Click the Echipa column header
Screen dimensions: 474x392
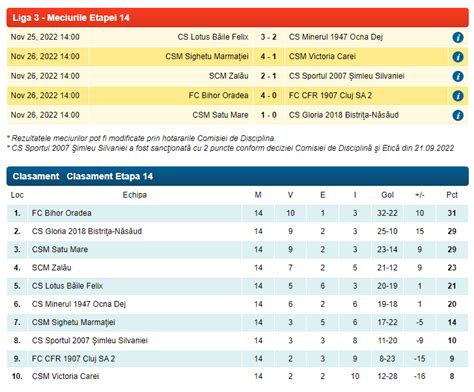(135, 195)
